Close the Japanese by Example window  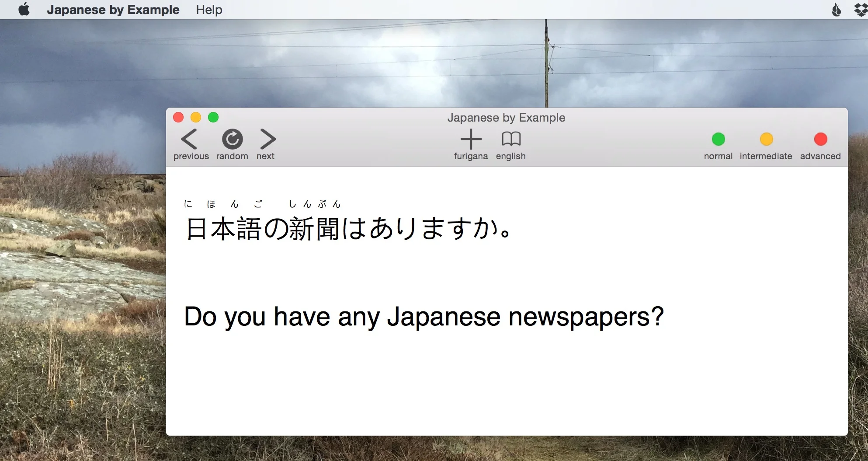(178, 117)
